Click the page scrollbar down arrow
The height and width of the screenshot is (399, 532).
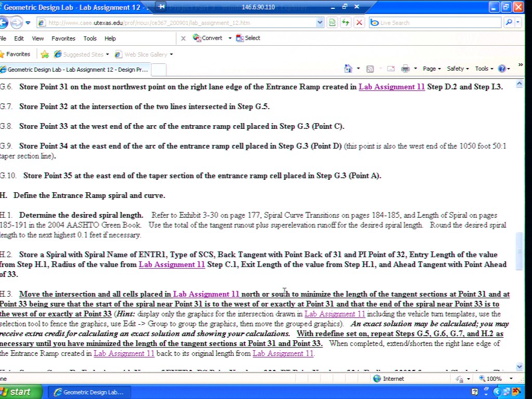[x=520, y=366]
